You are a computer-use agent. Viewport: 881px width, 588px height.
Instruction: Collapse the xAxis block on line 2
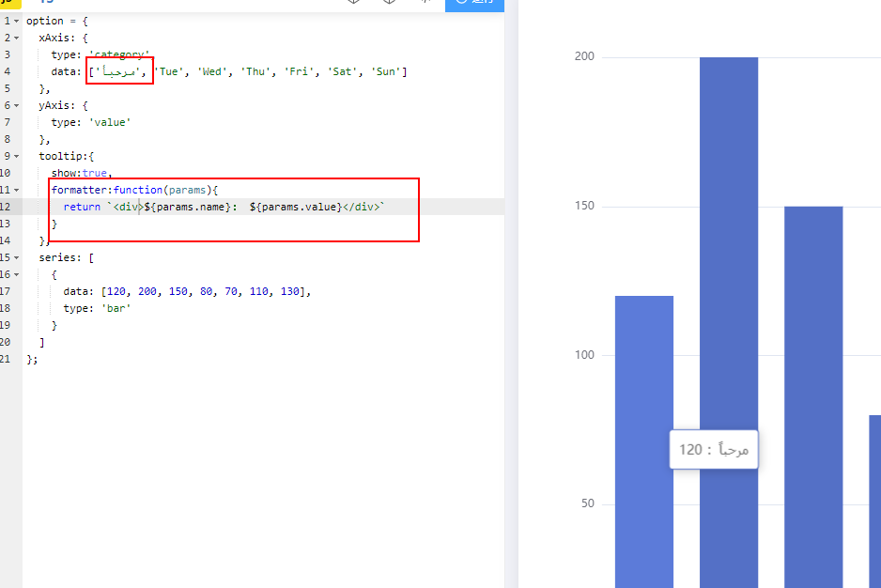(x=14, y=38)
